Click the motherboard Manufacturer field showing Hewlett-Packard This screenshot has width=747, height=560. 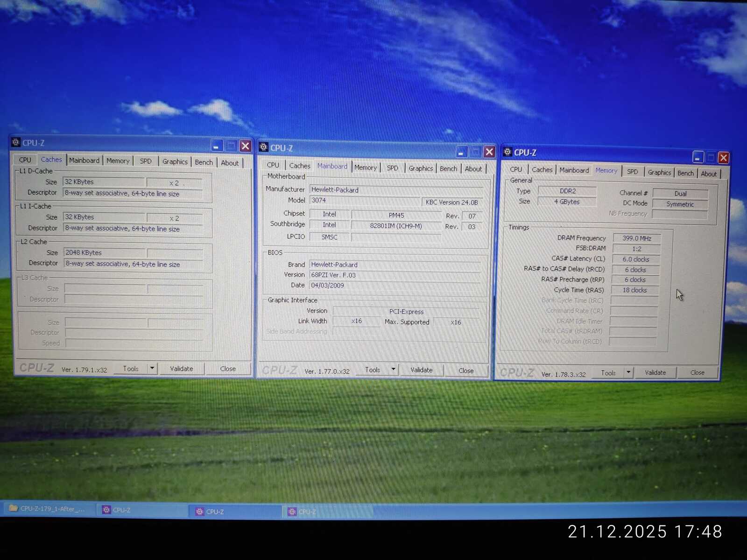coord(396,190)
